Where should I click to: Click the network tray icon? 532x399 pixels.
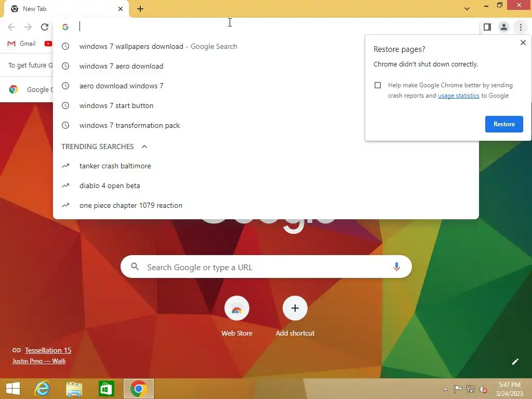(471, 389)
